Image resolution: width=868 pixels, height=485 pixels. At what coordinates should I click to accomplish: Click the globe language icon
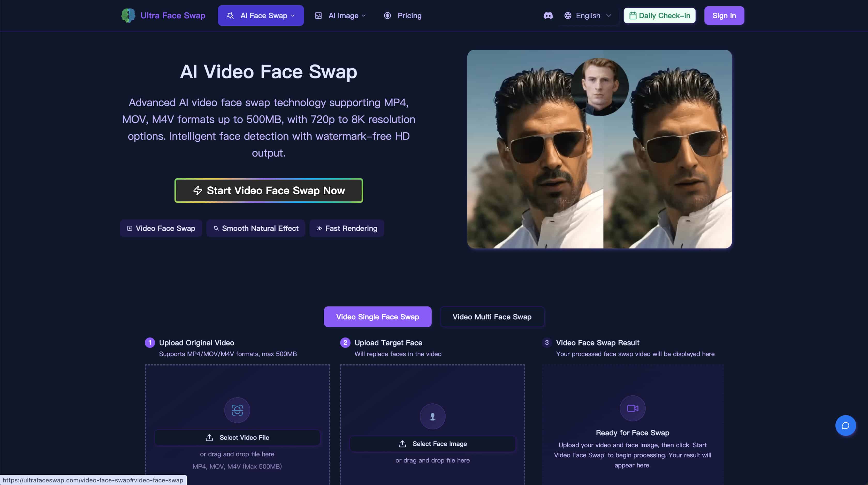568,16
